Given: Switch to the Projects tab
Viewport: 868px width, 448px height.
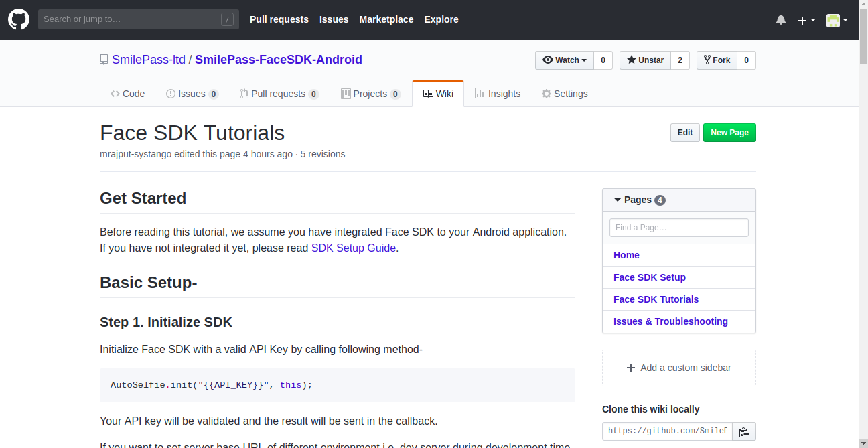Looking at the screenshot, I should 370,94.
